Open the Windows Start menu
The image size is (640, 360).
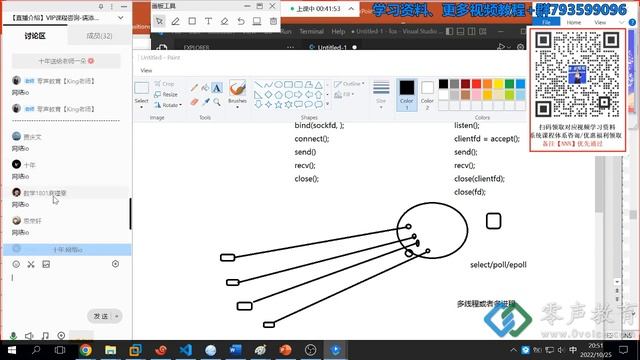[11, 350]
